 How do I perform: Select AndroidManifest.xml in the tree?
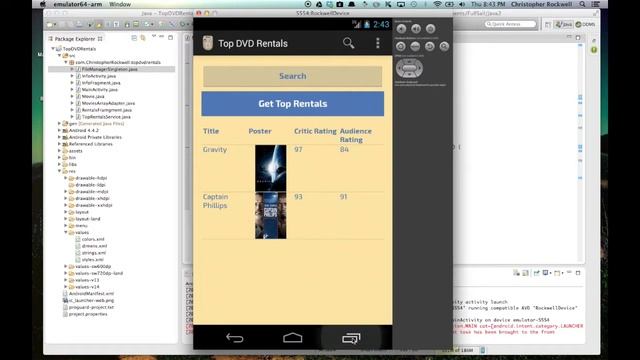(x=91, y=293)
